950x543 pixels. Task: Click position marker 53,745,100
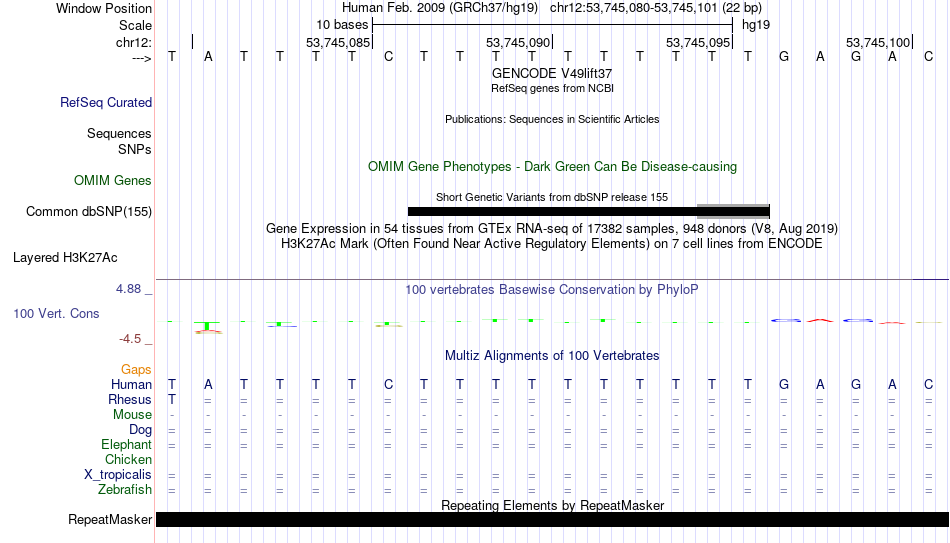pos(878,42)
